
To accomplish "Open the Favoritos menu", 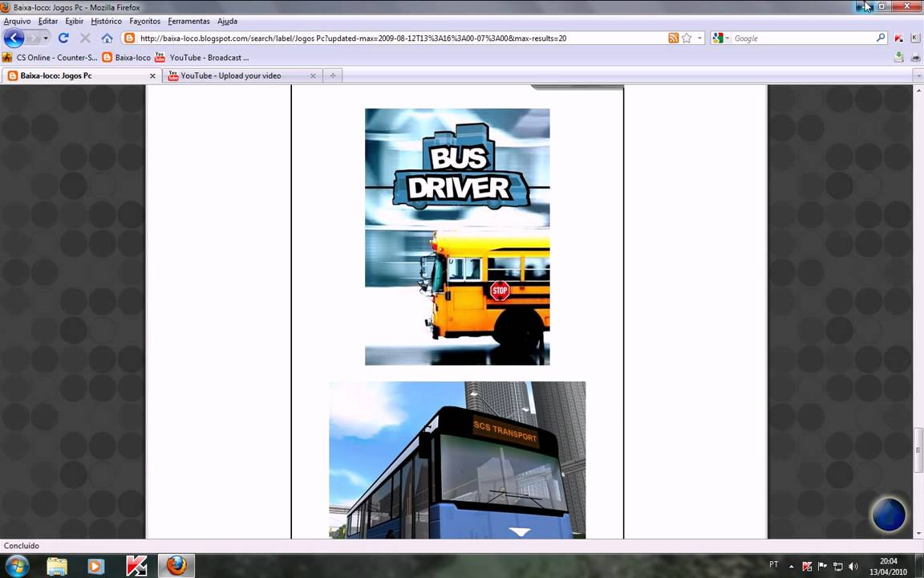I will coord(144,21).
